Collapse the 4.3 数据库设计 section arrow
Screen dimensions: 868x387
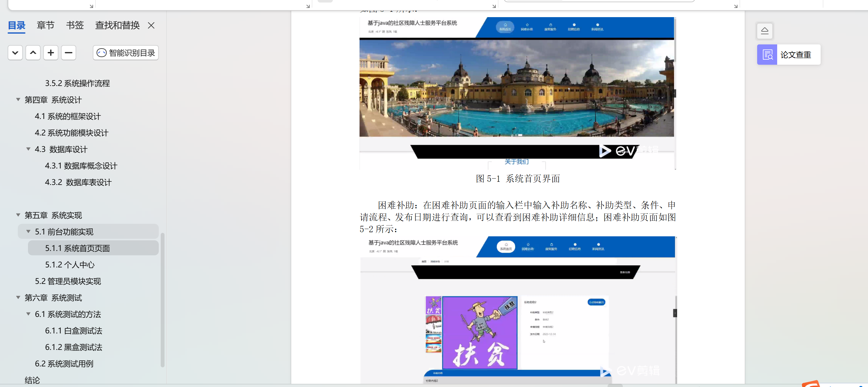(28, 149)
